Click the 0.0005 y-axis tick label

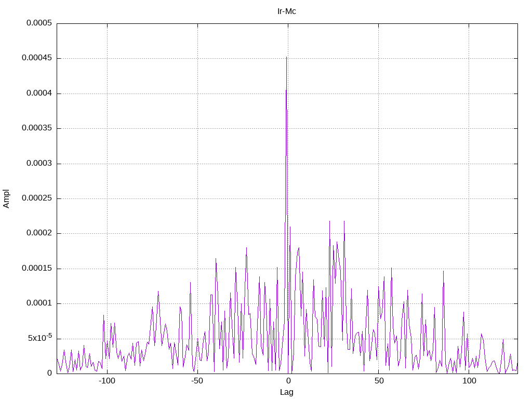pos(39,23)
